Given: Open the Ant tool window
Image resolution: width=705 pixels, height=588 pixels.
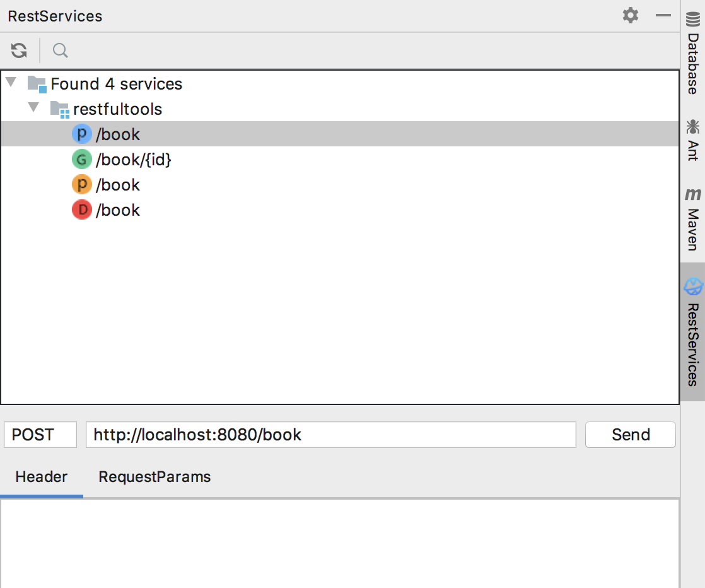Looking at the screenshot, I should 693,140.
